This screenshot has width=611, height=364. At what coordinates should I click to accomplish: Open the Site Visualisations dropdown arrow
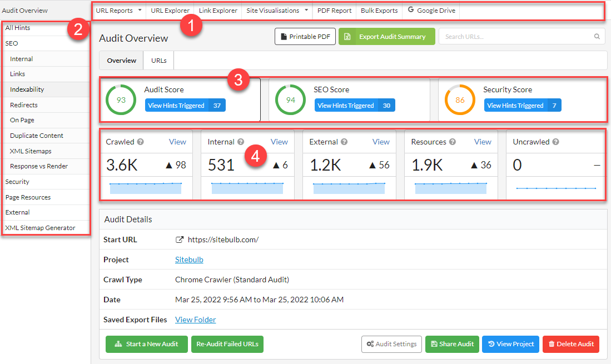306,10
